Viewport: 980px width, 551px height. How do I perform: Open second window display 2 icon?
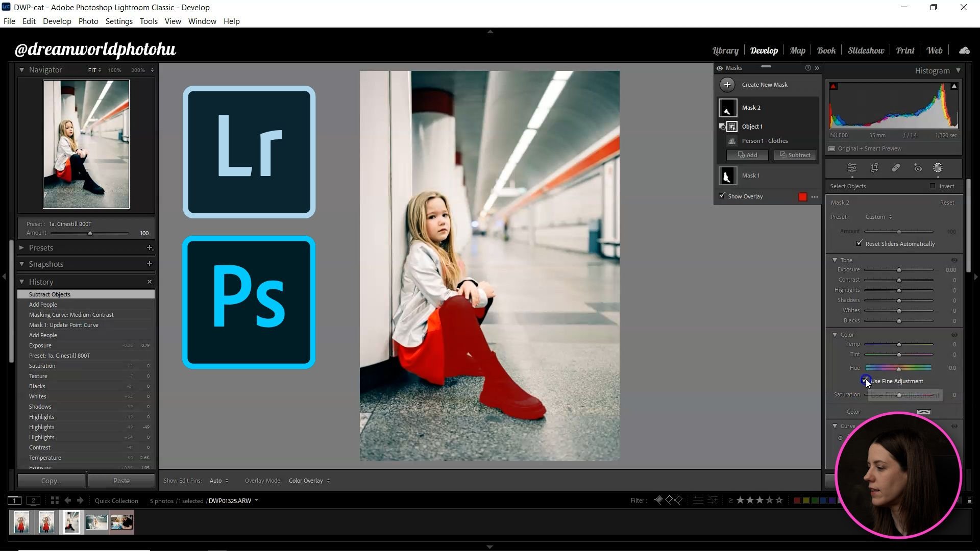click(33, 500)
